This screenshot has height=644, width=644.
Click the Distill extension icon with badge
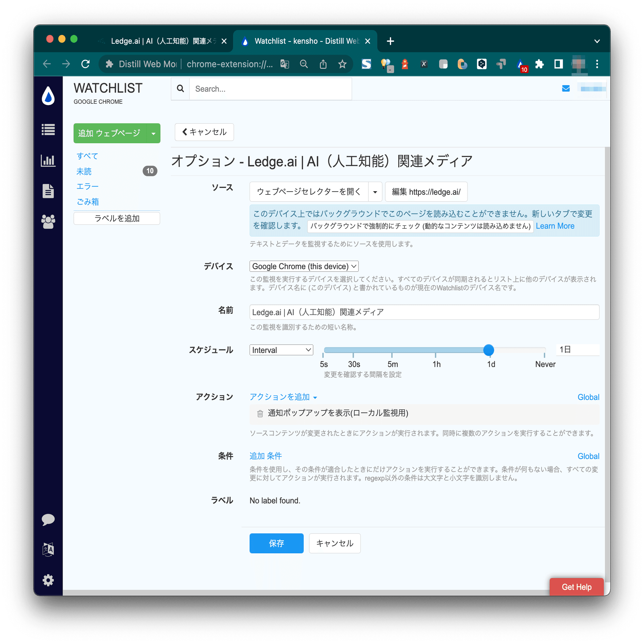520,64
